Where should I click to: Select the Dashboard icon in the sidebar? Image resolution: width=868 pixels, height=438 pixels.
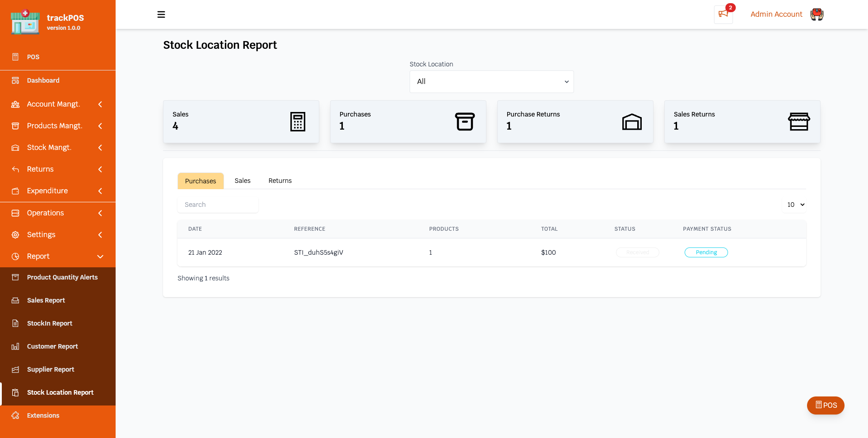click(x=15, y=80)
